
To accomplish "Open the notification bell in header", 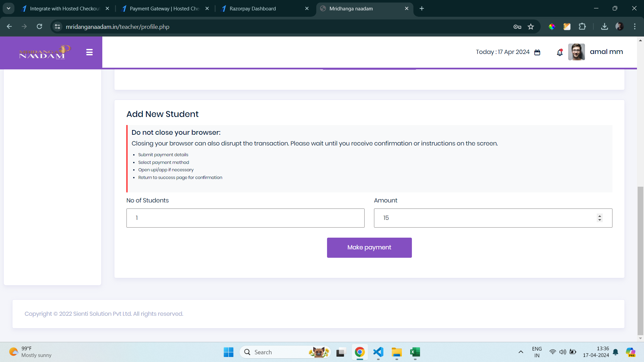I will tap(559, 52).
